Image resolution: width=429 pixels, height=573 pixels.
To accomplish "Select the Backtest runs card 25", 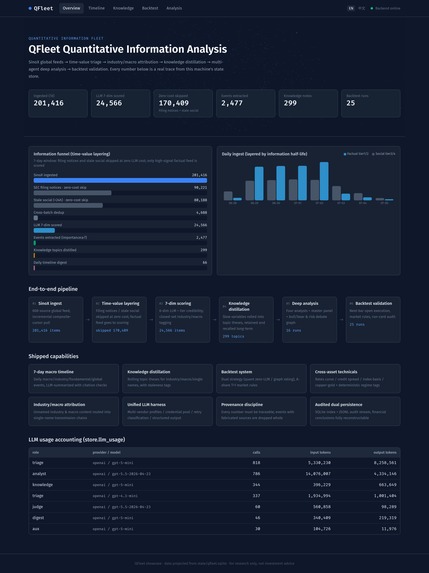I will (371, 103).
